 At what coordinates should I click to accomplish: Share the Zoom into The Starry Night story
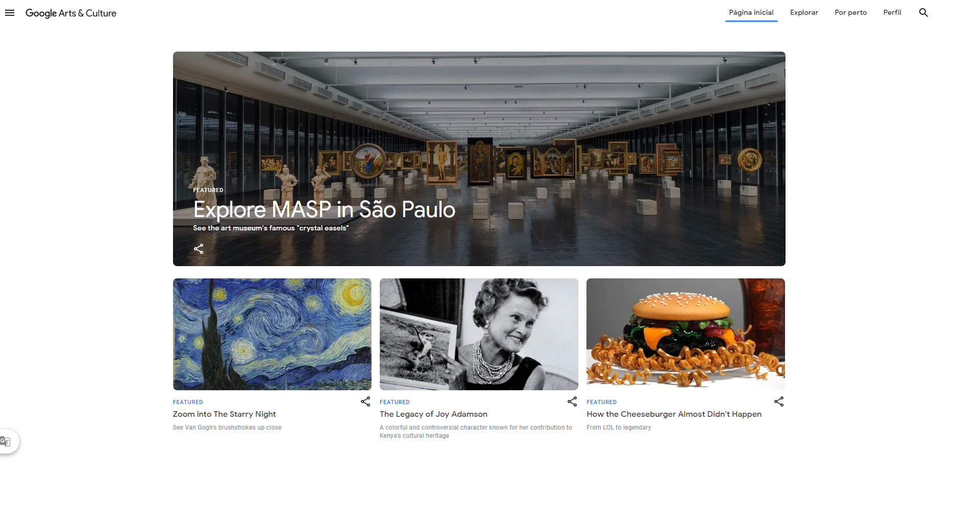365,402
